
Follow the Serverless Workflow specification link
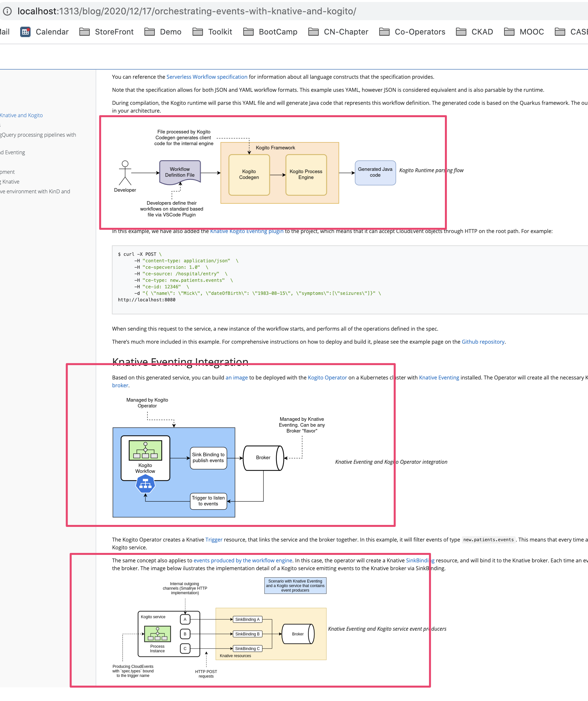tap(207, 77)
